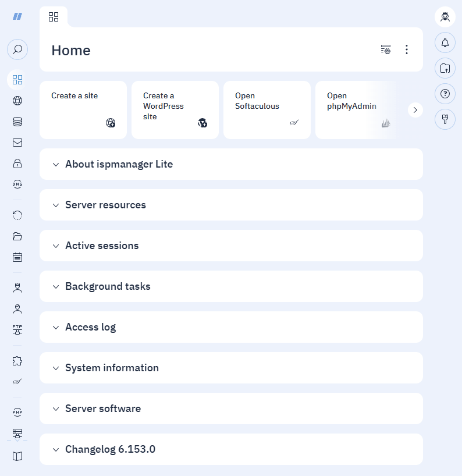The width and height of the screenshot is (462, 476).
Task: Open the PHP settings icon
Action: [x=17, y=412]
